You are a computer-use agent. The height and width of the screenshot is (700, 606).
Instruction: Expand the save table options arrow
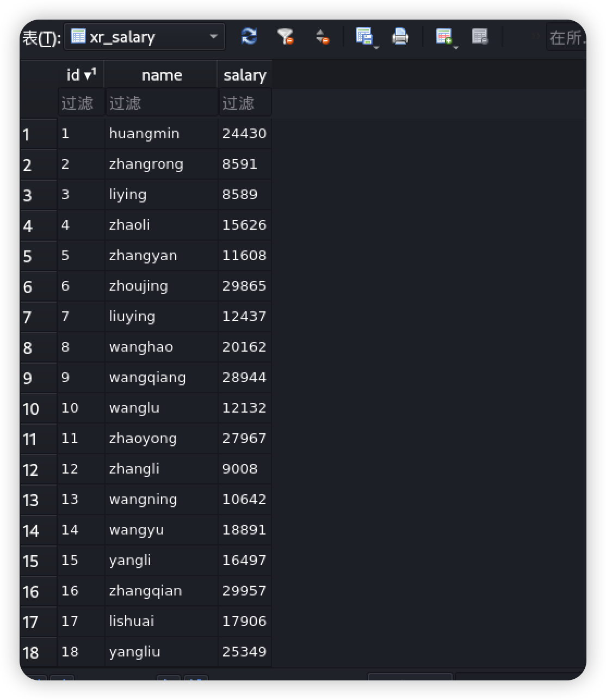(x=376, y=48)
